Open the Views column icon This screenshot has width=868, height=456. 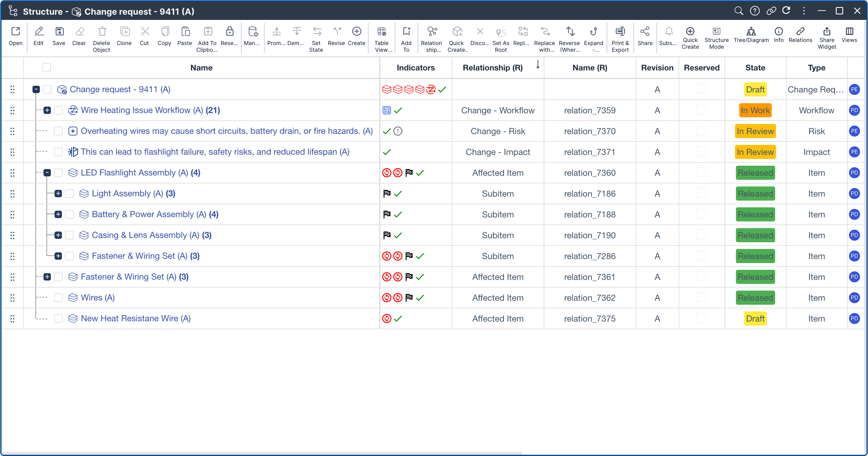(x=849, y=32)
